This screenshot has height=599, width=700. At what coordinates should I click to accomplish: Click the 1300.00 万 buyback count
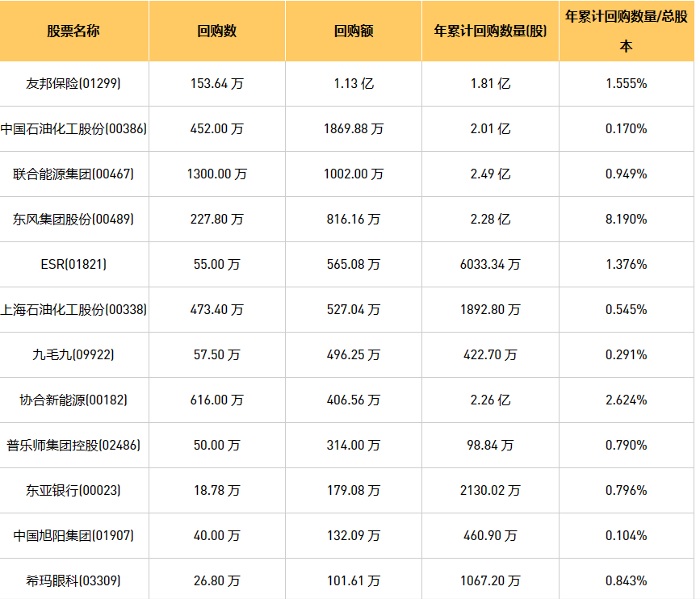click(x=217, y=174)
